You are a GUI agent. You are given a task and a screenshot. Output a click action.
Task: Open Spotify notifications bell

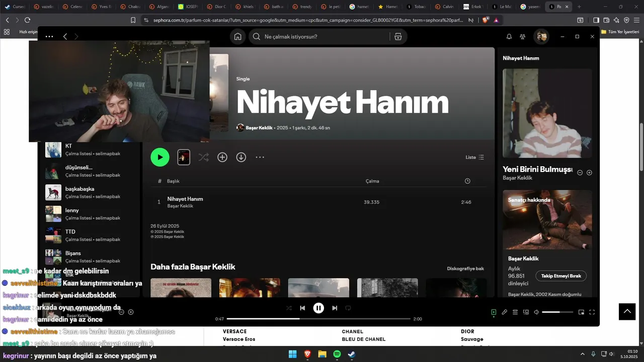509,37
